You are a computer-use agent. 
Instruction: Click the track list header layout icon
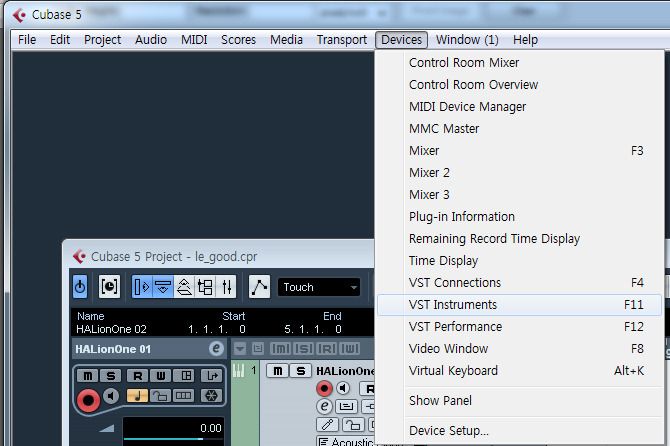pos(258,349)
